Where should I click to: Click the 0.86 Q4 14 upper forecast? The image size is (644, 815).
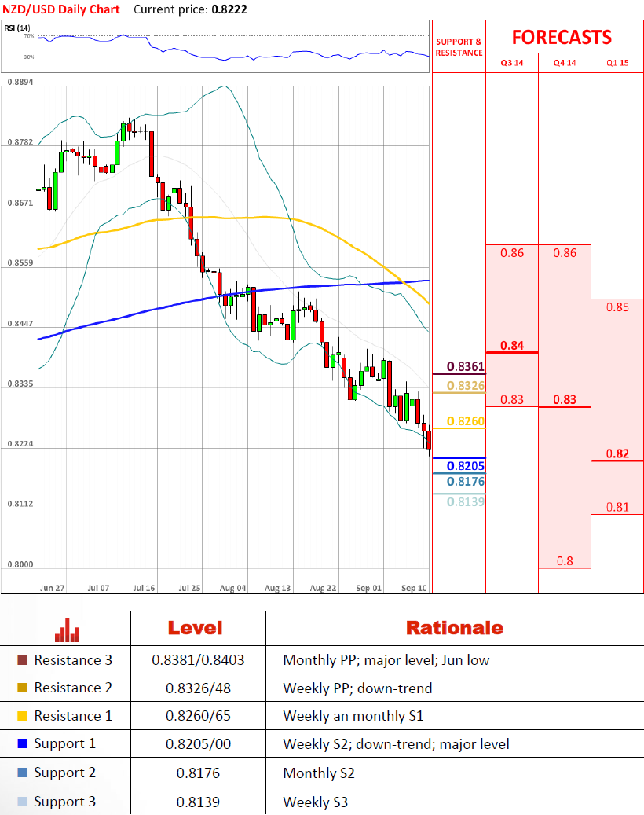tap(565, 253)
